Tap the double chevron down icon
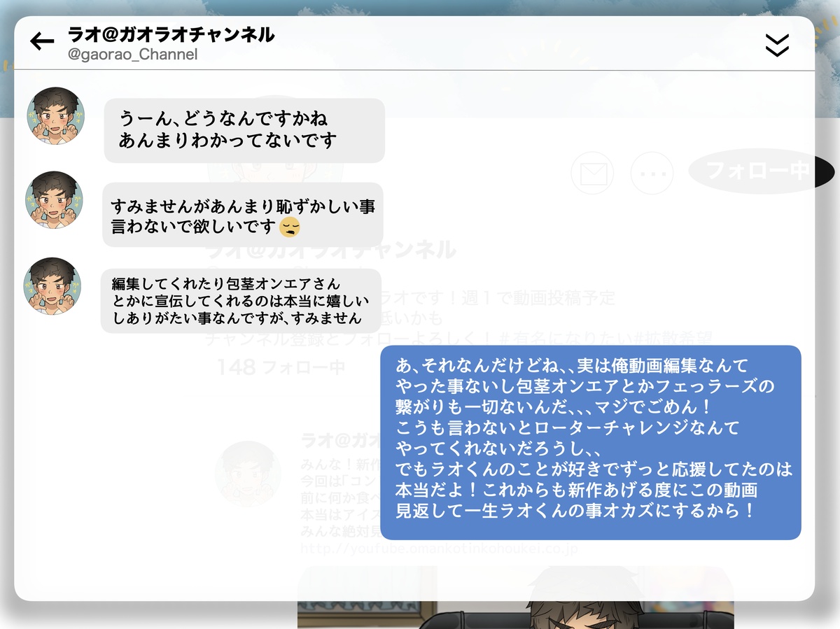 (777, 45)
